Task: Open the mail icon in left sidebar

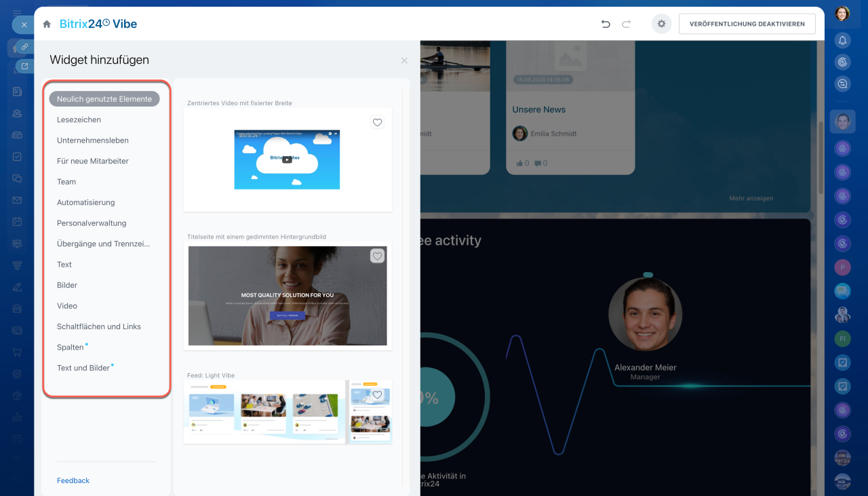Action: (17, 200)
